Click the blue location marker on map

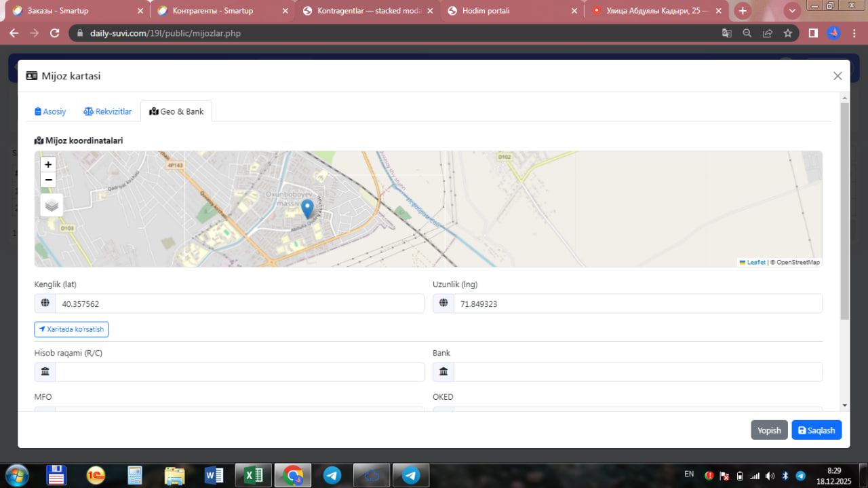[x=307, y=208]
